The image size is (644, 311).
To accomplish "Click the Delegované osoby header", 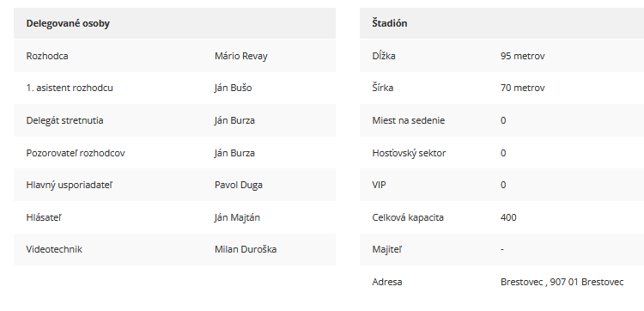I will [68, 23].
